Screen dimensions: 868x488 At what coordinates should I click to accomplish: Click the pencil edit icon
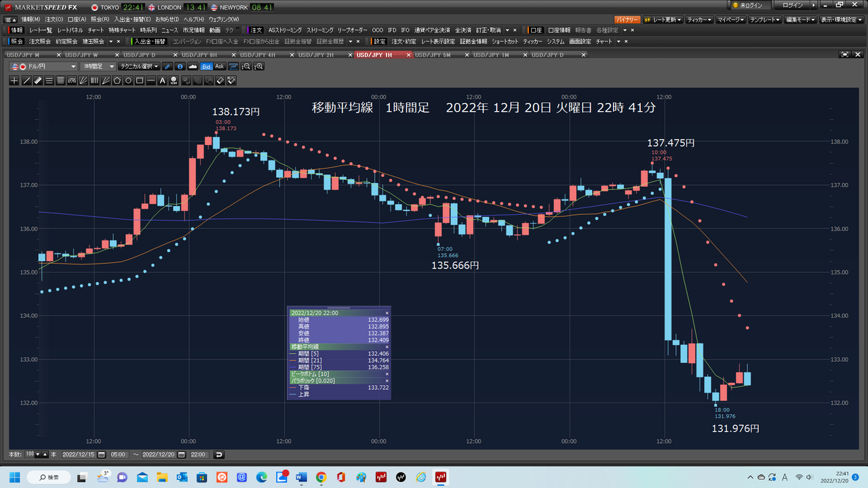click(x=167, y=66)
